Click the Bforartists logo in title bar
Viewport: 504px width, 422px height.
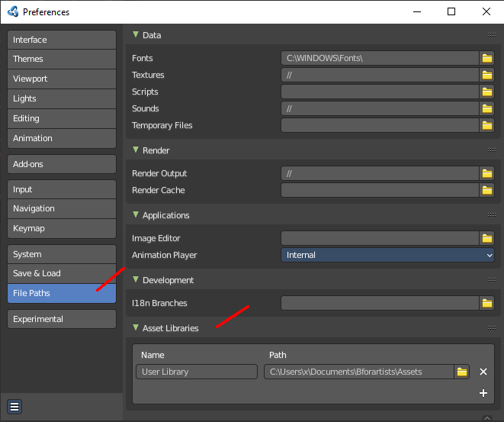pyautogui.click(x=13, y=12)
